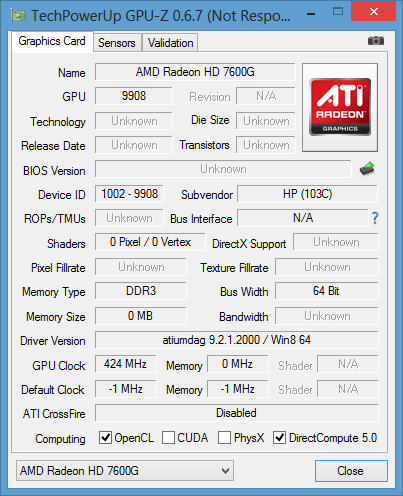
Task: Click the ATI CrossFire Disabled field
Action: click(x=237, y=413)
